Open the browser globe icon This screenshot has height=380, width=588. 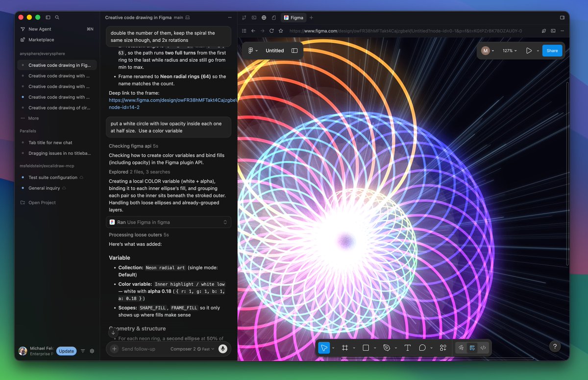[264, 18]
